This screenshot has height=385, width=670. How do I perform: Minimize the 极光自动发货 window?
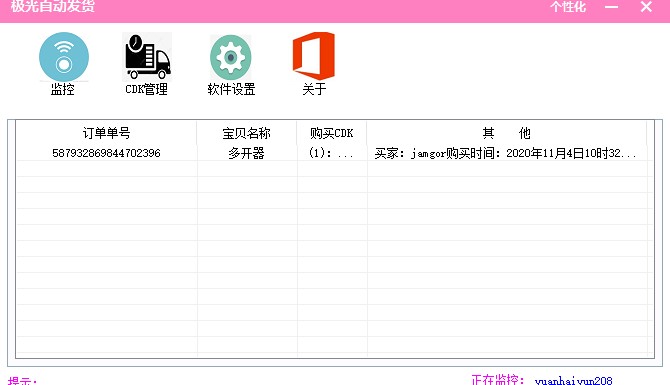611,7
